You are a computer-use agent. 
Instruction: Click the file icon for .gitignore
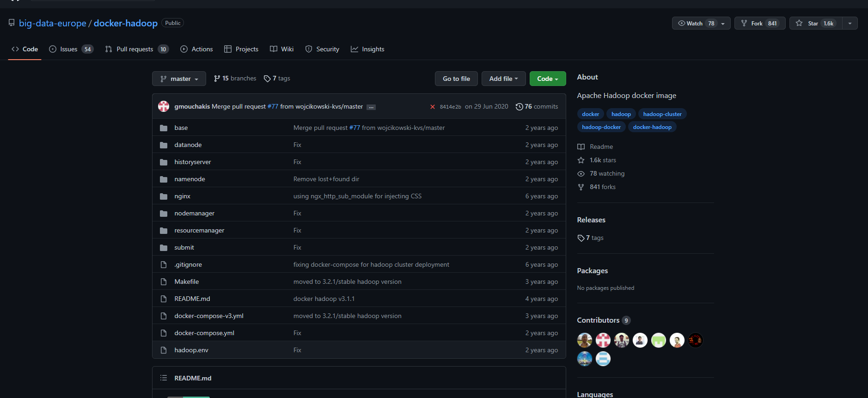164,265
